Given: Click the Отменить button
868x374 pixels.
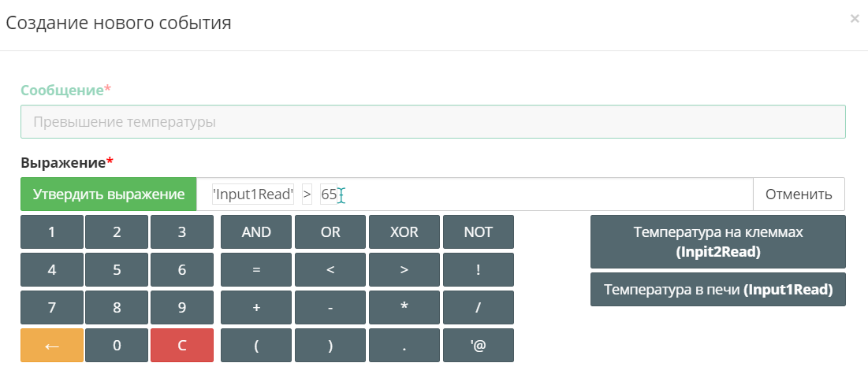Looking at the screenshot, I should (x=799, y=194).
